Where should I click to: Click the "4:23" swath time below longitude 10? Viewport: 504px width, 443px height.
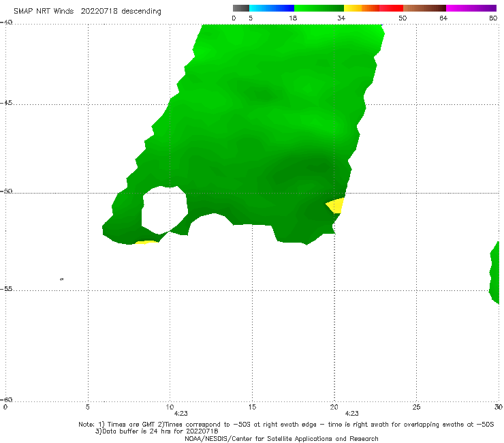[x=181, y=414]
